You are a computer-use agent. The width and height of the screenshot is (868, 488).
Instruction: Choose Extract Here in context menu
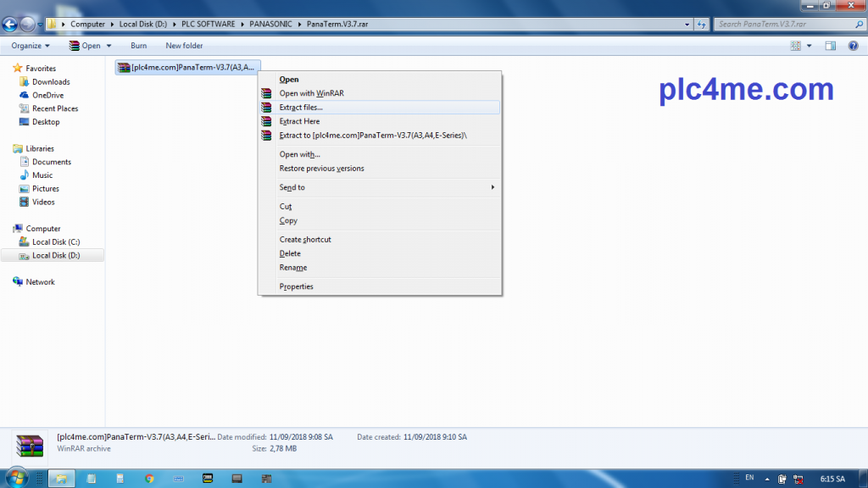click(299, 121)
